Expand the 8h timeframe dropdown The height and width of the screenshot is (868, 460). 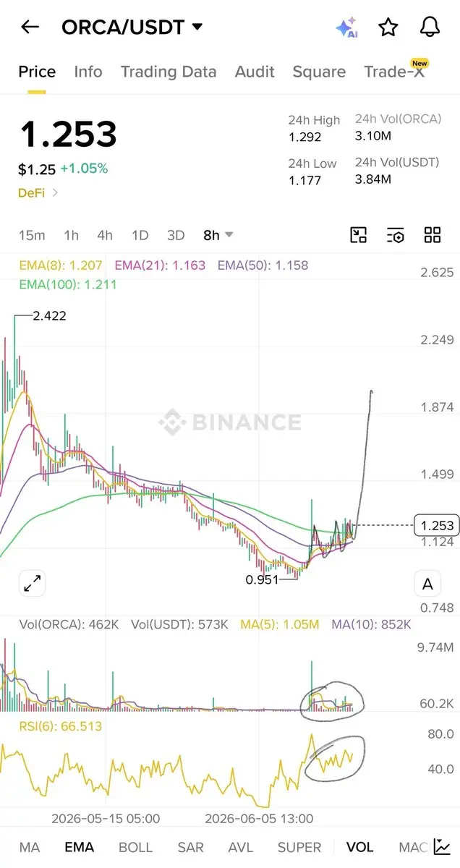pos(218,235)
